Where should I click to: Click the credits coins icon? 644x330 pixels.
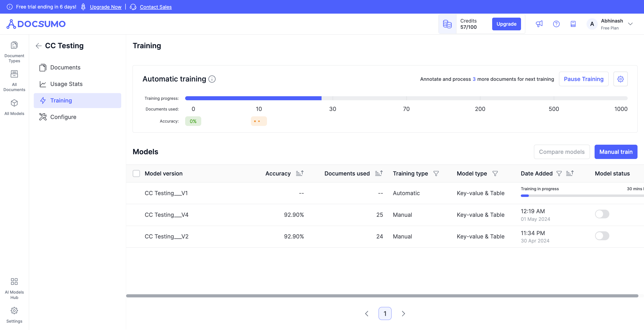point(447,24)
